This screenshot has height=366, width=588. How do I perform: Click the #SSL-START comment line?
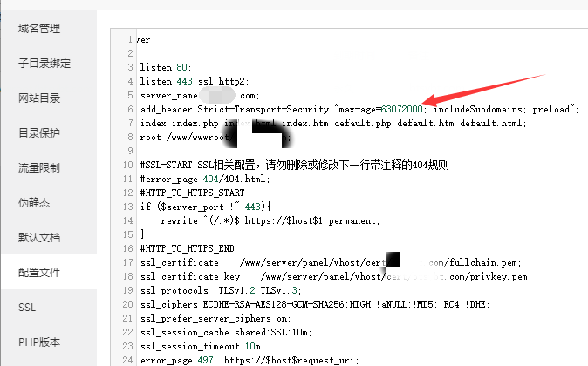(294, 165)
